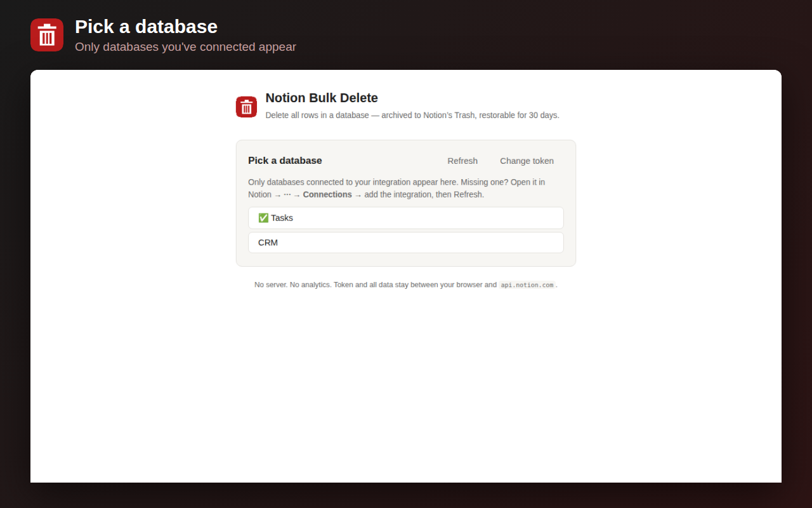Image resolution: width=812 pixels, height=508 pixels.
Task: Refresh the database list
Action: click(462, 161)
